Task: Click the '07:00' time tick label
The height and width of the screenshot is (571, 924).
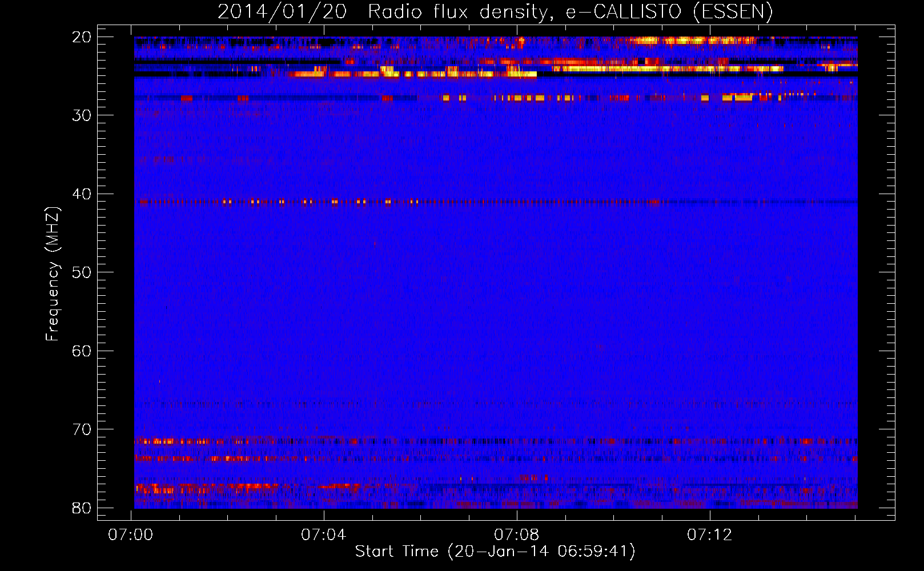Action: [131, 535]
